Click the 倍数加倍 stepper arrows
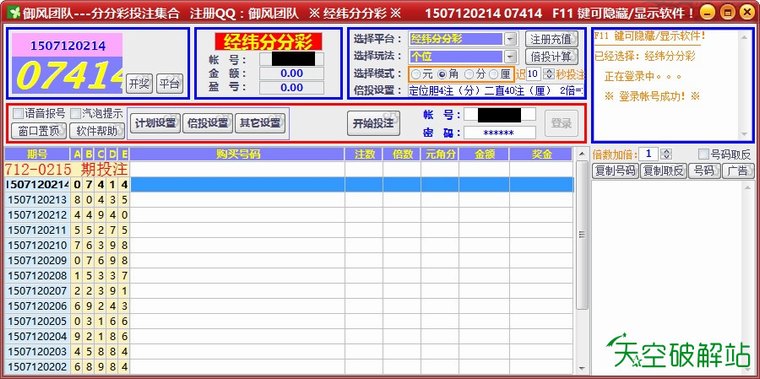Image resolution: width=760 pixels, height=379 pixels. pyautogui.click(x=666, y=154)
